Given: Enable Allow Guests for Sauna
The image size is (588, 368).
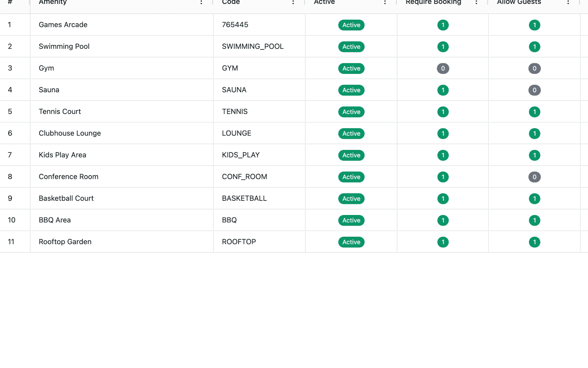Looking at the screenshot, I should point(535,90).
